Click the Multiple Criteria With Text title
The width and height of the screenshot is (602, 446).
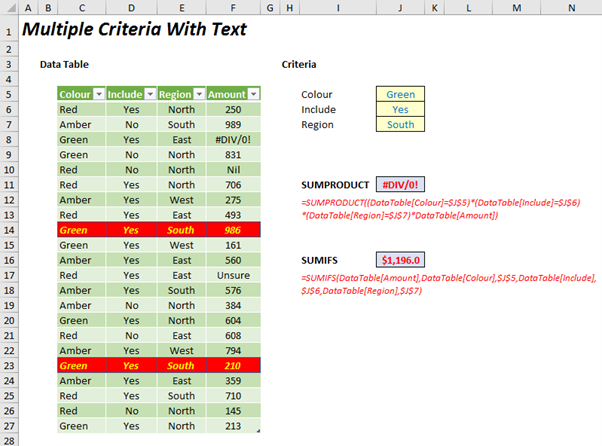134,30
